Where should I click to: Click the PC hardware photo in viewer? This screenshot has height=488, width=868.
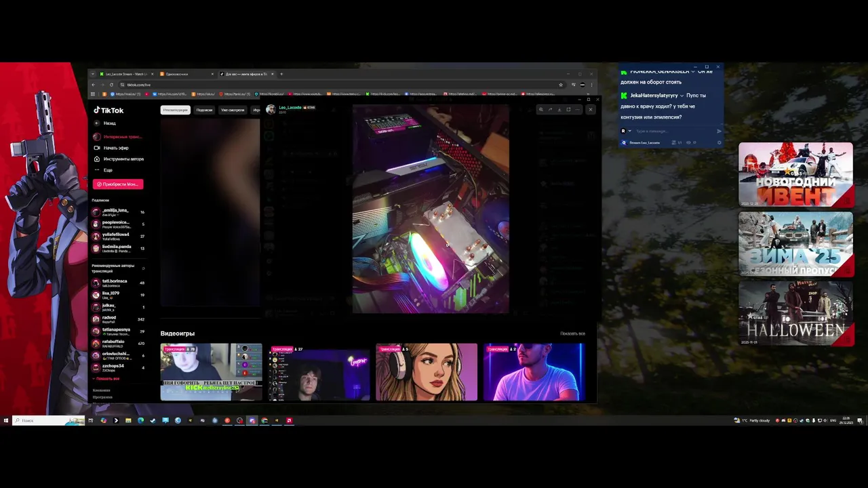431,209
